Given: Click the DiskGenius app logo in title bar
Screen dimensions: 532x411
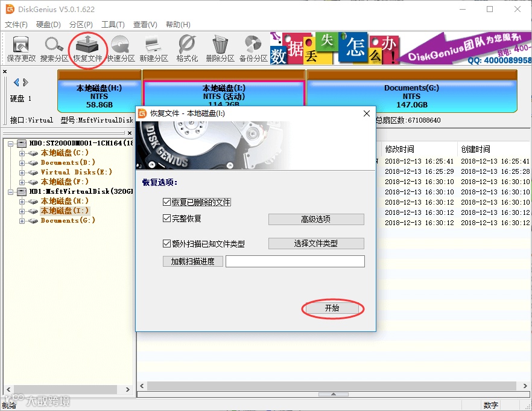Looking at the screenshot, I should [10, 9].
